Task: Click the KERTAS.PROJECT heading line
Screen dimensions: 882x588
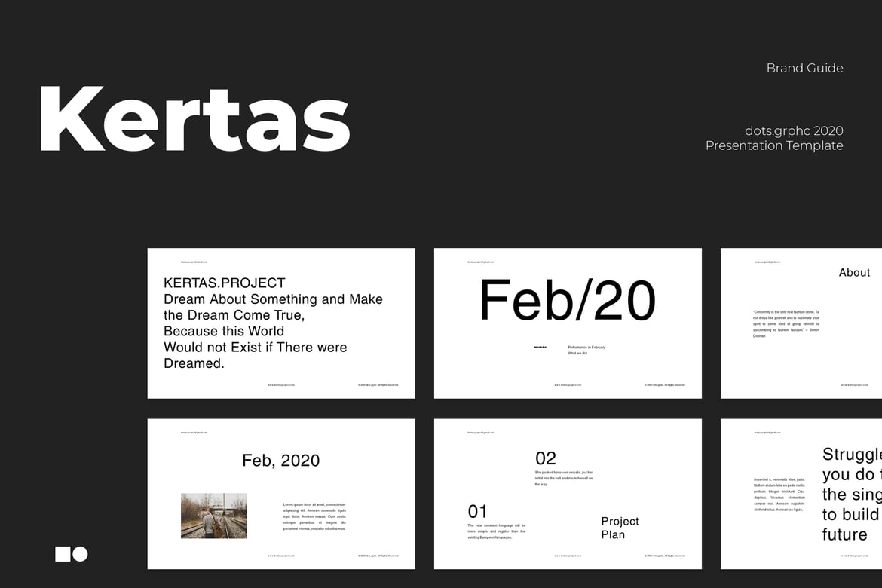Action: [225, 283]
